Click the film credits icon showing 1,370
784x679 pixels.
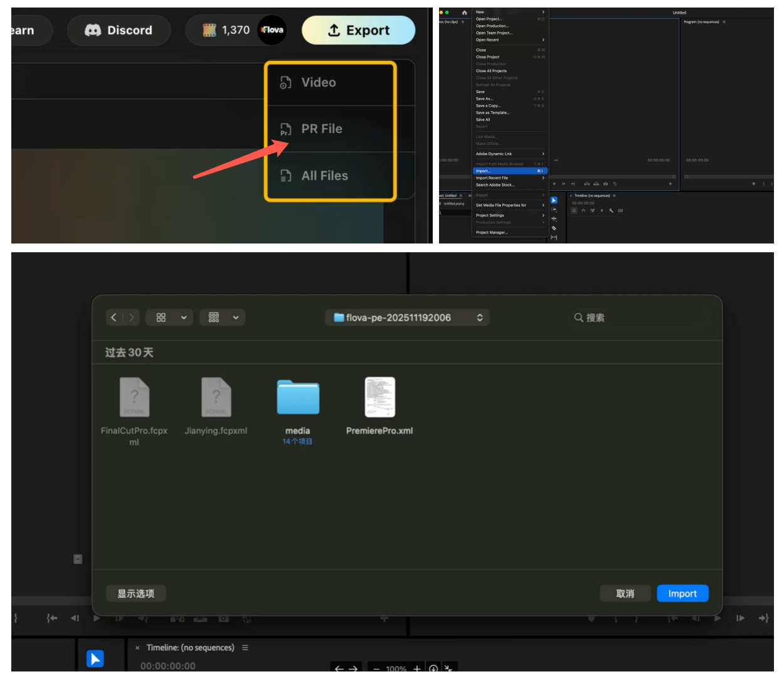pos(209,30)
